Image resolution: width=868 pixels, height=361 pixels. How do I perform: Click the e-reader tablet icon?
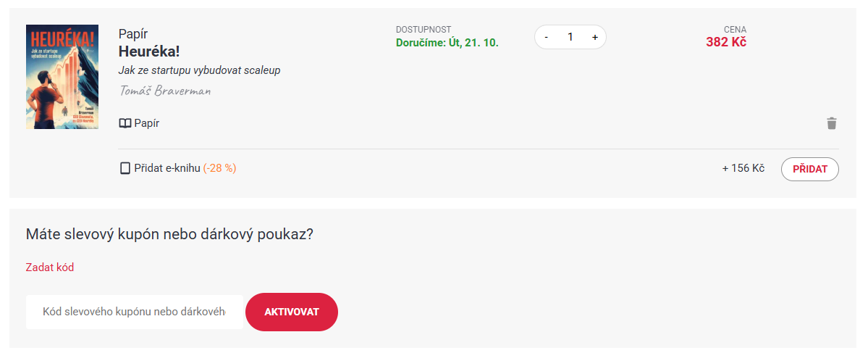[125, 168]
